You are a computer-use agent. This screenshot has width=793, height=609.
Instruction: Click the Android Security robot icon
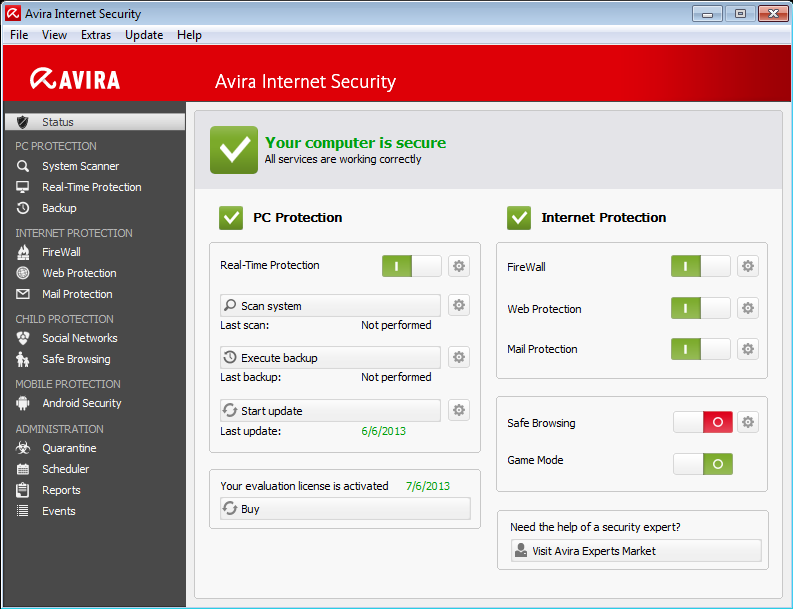point(23,403)
